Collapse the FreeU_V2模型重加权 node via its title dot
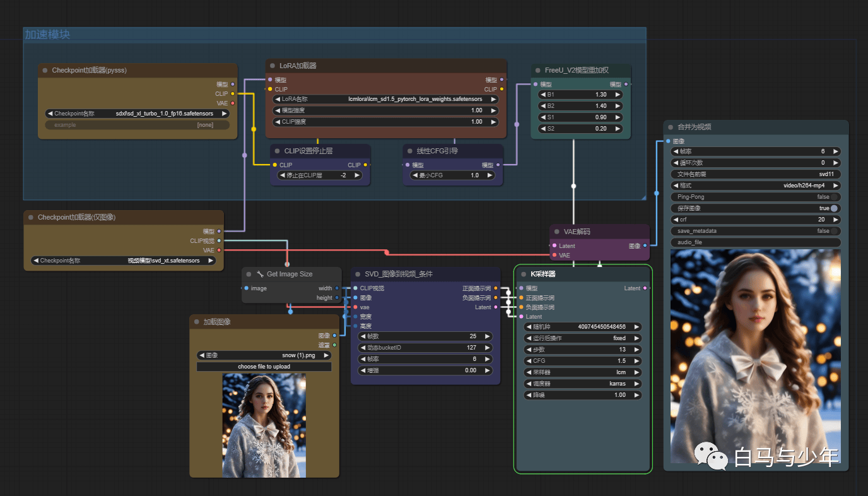The width and height of the screenshot is (868, 496). pos(538,71)
